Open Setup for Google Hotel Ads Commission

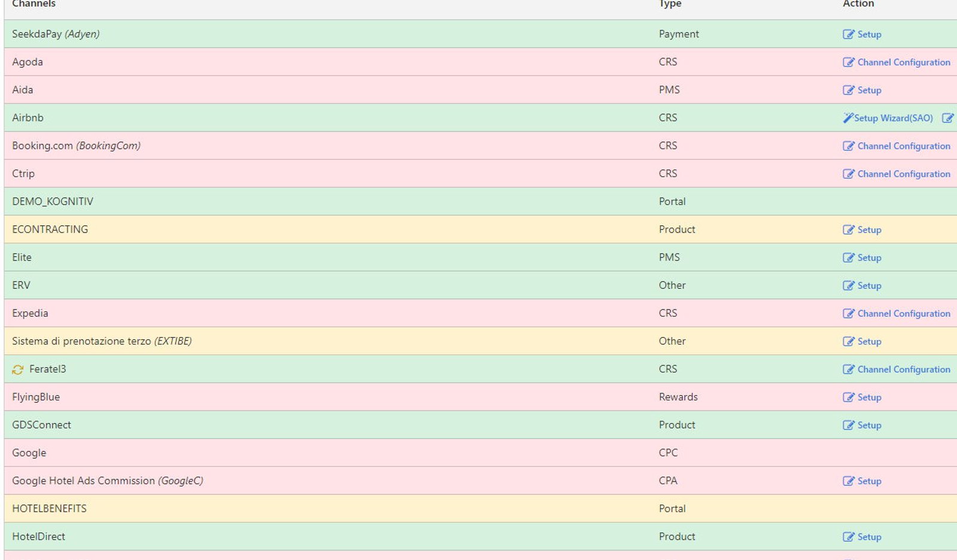point(869,481)
